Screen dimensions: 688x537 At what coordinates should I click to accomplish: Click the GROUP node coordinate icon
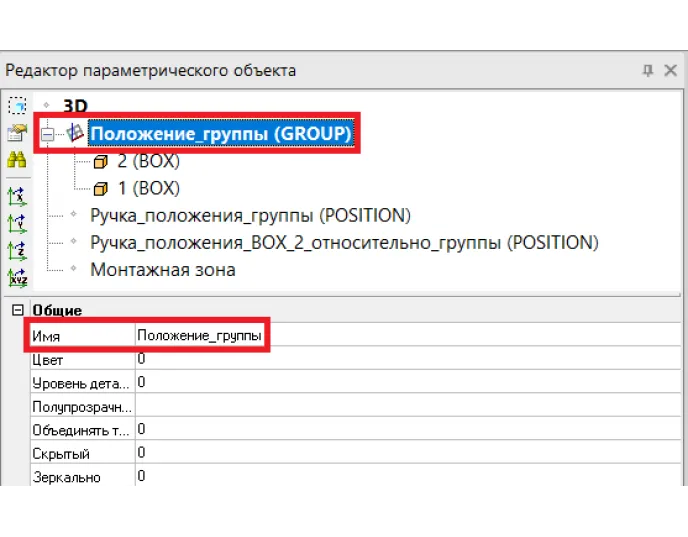(x=75, y=132)
